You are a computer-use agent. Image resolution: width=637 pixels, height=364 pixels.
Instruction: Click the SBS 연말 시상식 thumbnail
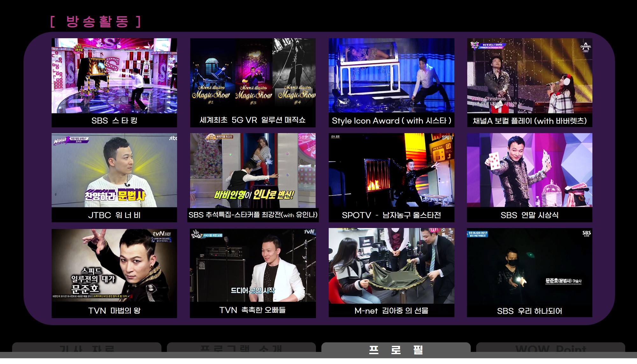click(x=529, y=170)
